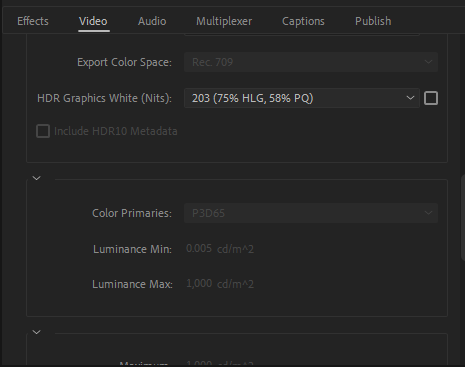This screenshot has width=465, height=367.
Task: Open the Captions tab
Action: [303, 21]
